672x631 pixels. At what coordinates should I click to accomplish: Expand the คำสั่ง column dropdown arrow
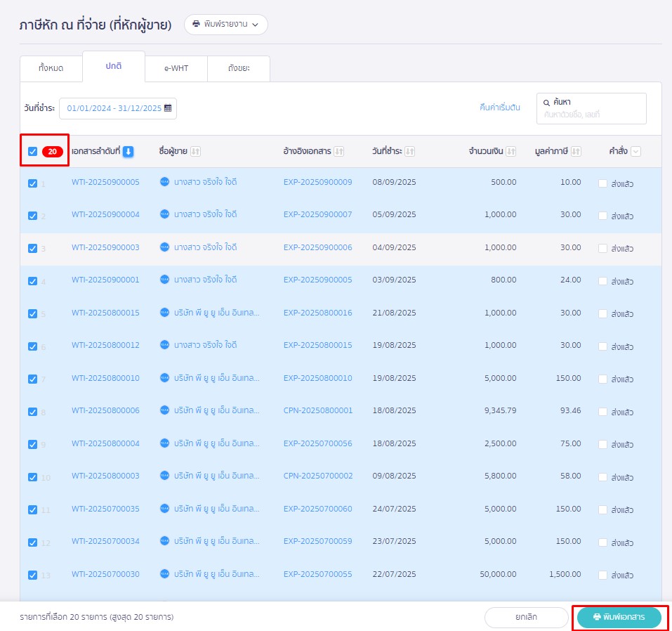pyautogui.click(x=636, y=151)
